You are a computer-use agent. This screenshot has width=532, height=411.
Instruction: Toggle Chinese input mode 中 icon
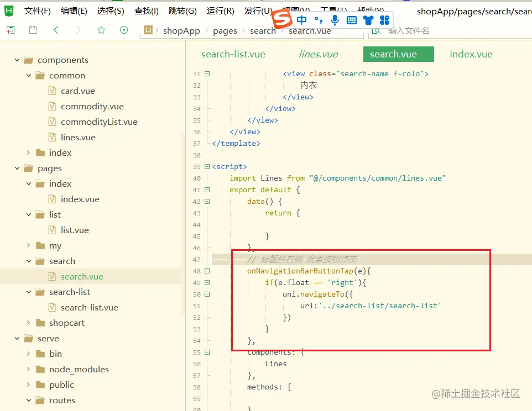(x=301, y=20)
